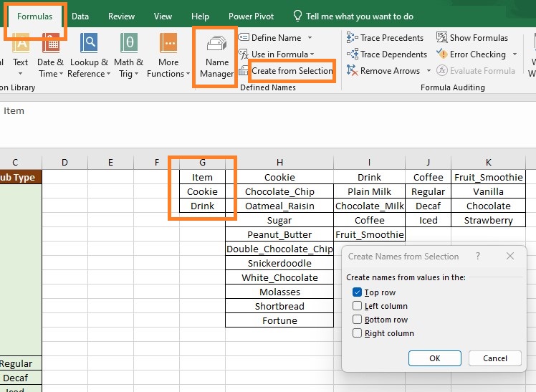The image size is (536, 392).
Task: Enable the Bottom row checkbox
Action: coord(357,319)
